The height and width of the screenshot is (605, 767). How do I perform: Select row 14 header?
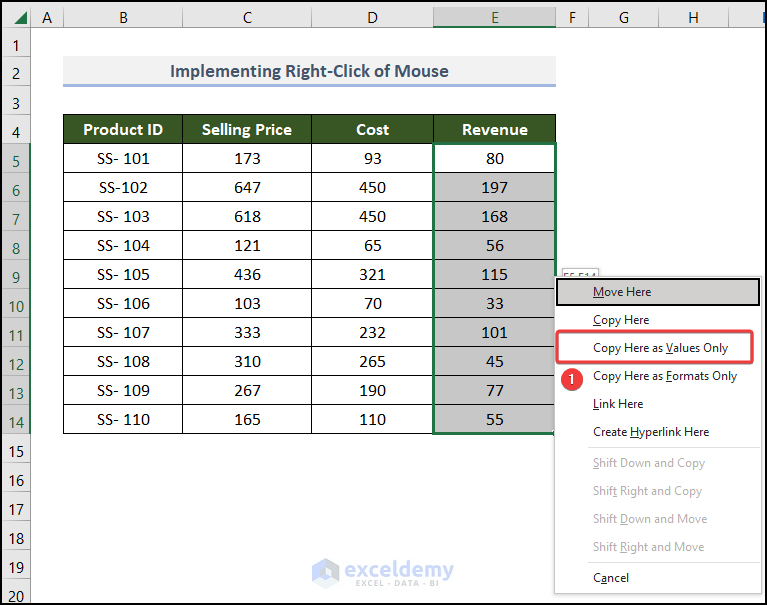click(16, 420)
